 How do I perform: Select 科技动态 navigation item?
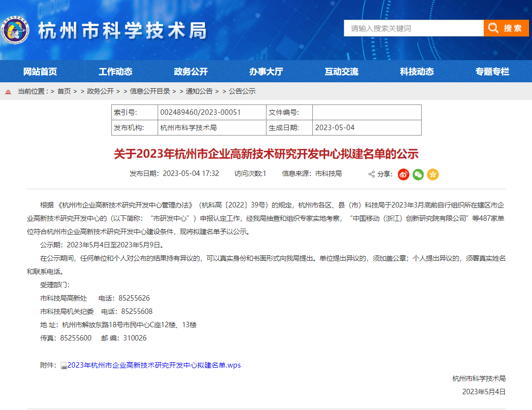tap(417, 71)
